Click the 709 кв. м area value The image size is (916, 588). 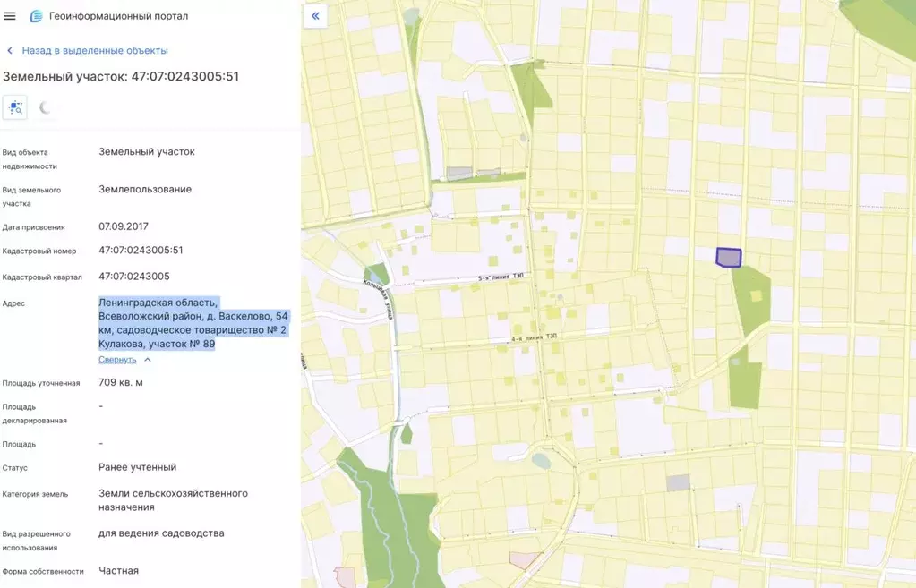coord(121,383)
